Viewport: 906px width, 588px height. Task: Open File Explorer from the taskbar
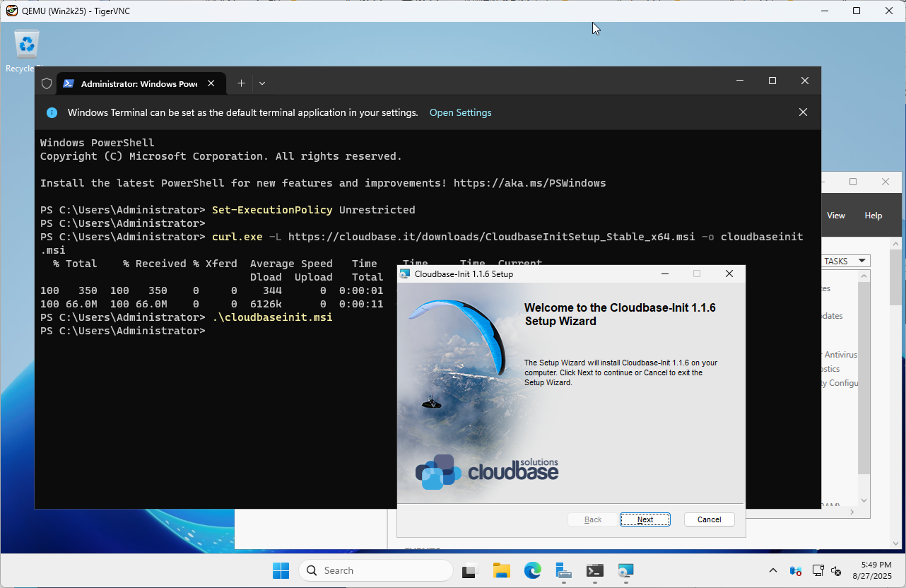pyautogui.click(x=501, y=570)
